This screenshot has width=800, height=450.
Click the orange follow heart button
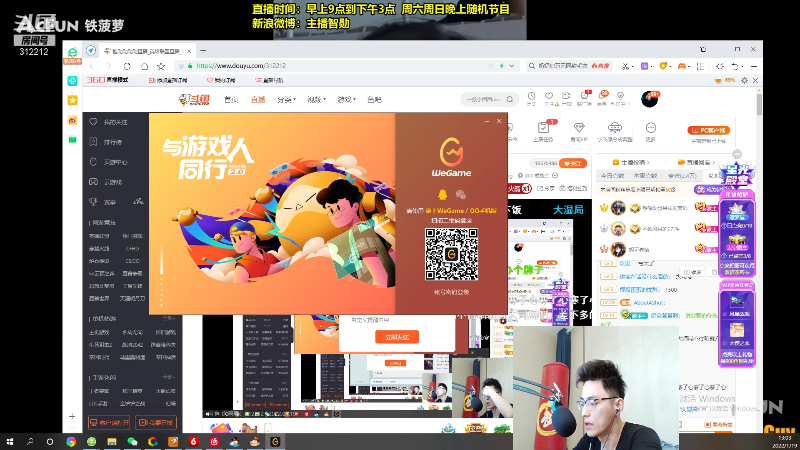click(x=572, y=163)
